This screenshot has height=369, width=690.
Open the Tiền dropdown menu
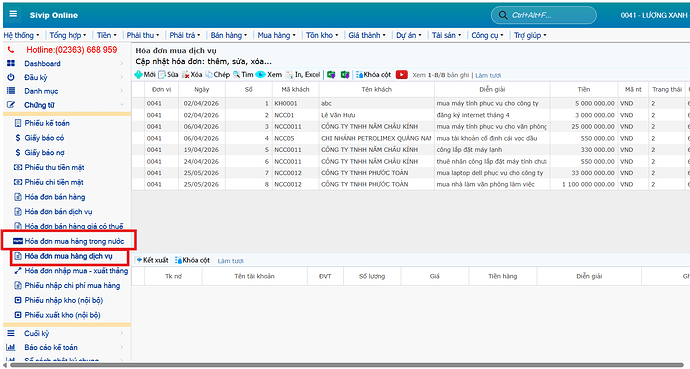point(106,35)
